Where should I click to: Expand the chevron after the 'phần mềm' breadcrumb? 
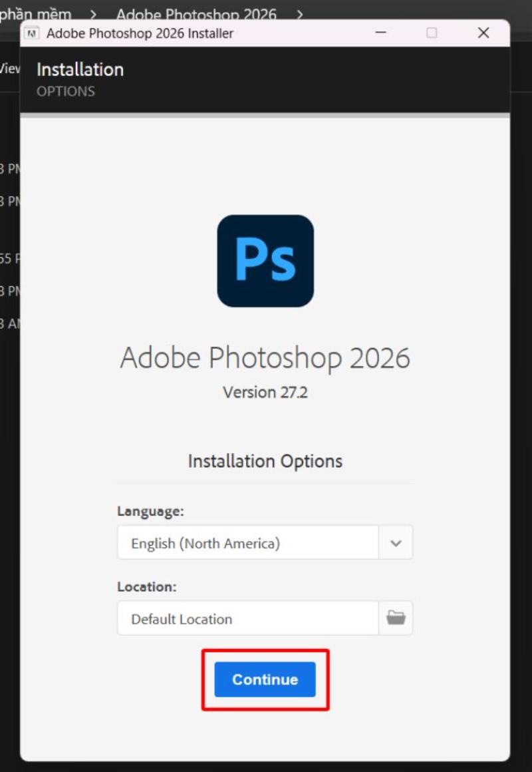94,13
